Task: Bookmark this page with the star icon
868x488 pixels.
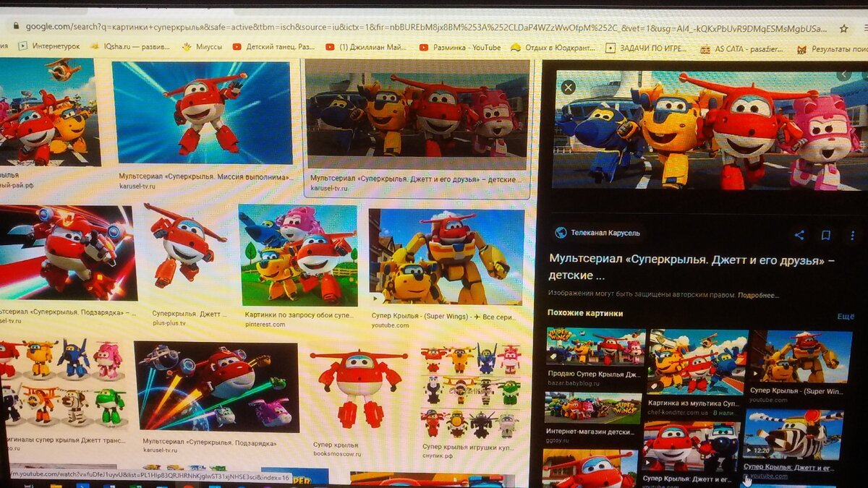Action: click(843, 28)
